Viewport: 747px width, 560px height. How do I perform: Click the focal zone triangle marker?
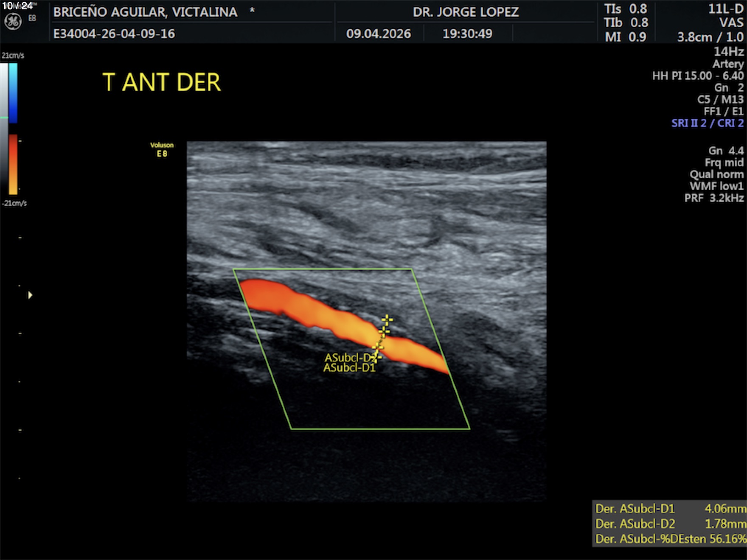pyautogui.click(x=30, y=295)
